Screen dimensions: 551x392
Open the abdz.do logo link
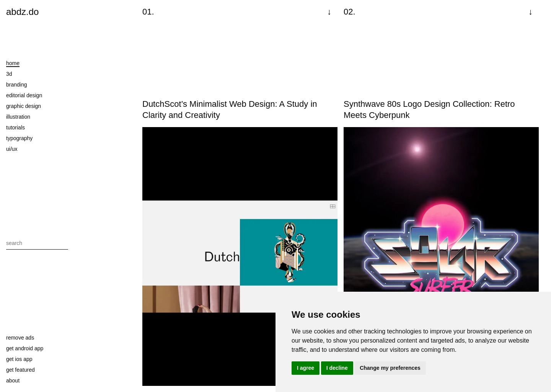[x=23, y=12]
